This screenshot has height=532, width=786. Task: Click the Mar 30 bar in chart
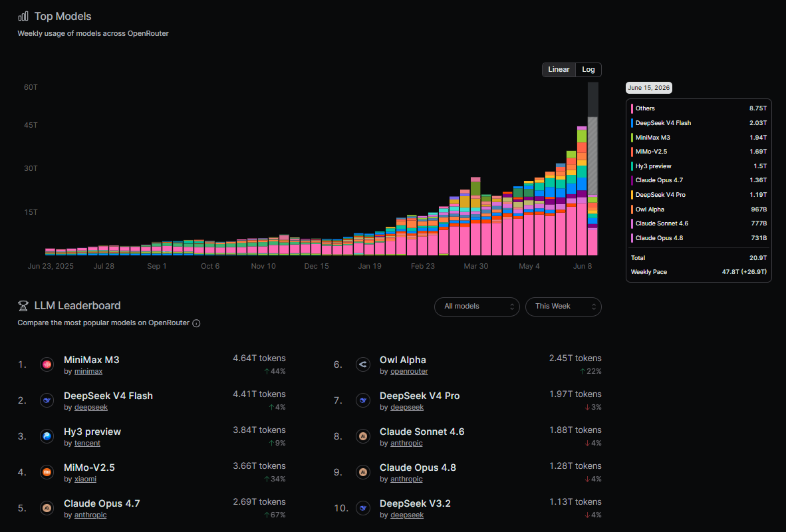(475, 217)
